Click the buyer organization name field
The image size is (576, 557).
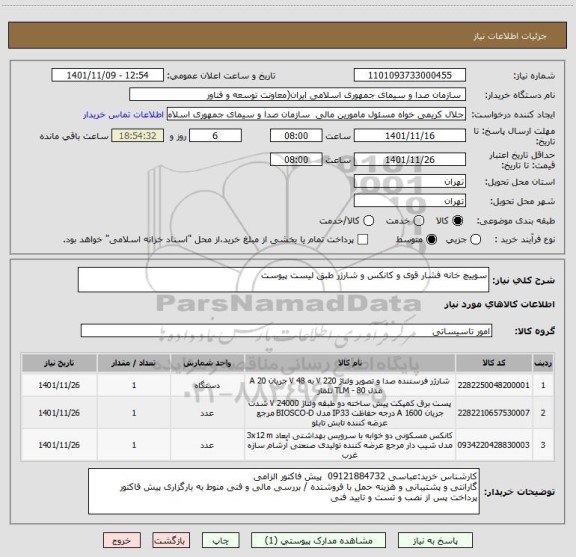pyautogui.click(x=298, y=95)
